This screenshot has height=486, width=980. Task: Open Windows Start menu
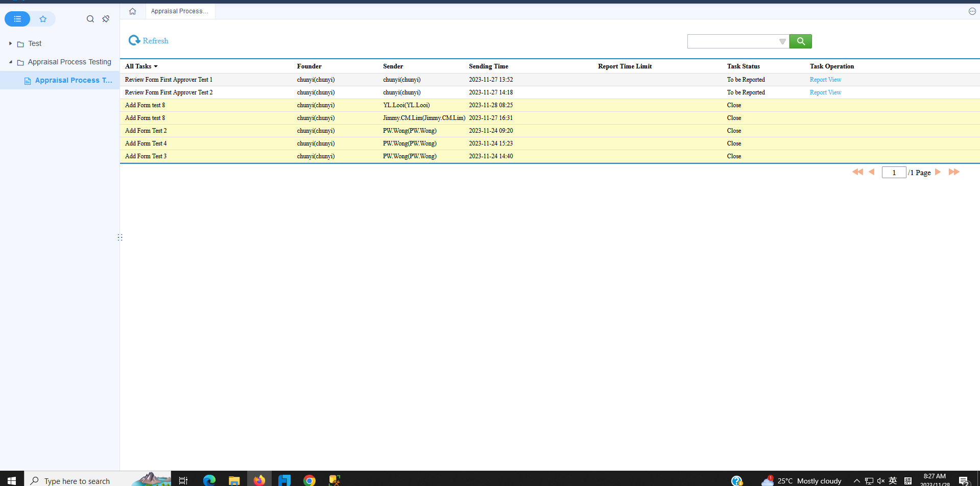pyautogui.click(x=11, y=480)
